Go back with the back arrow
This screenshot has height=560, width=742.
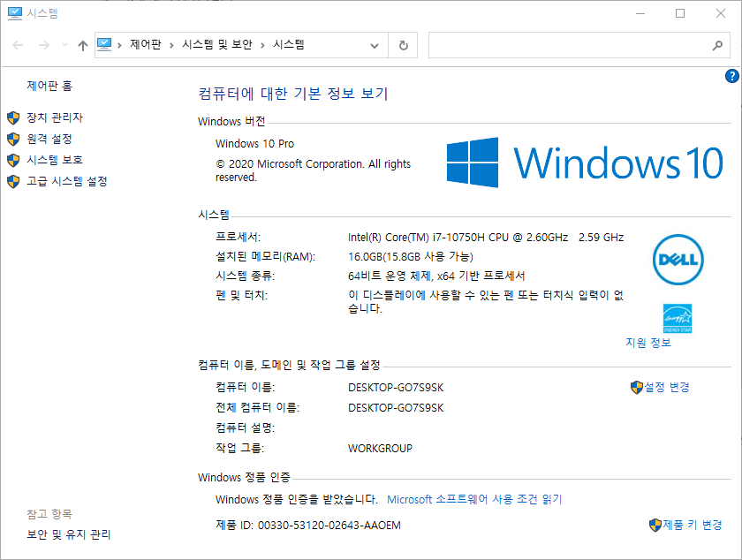pos(18,45)
